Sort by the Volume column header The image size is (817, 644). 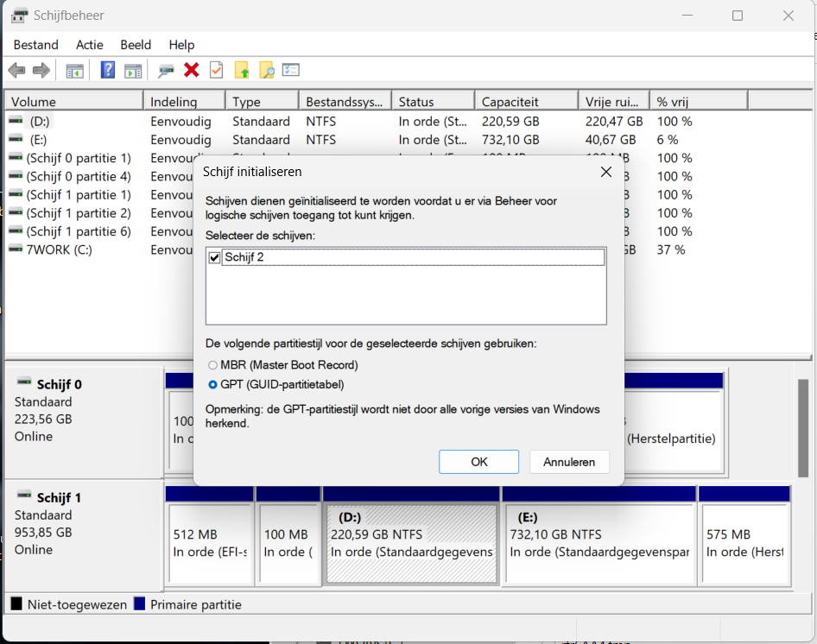click(73, 102)
